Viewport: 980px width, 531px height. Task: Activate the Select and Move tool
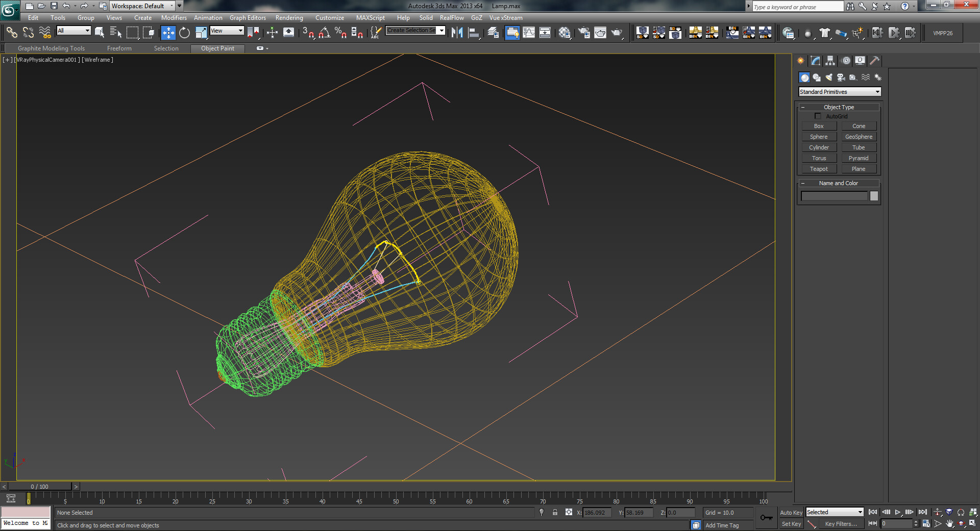click(168, 33)
